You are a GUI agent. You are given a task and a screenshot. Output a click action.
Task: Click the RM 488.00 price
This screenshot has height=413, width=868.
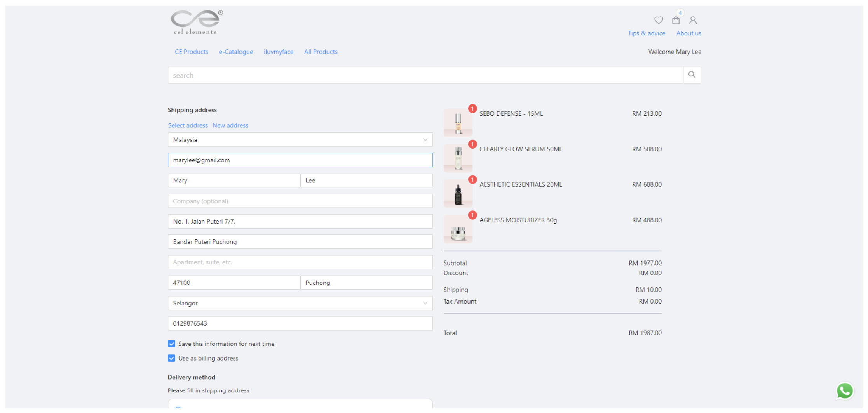pos(647,220)
